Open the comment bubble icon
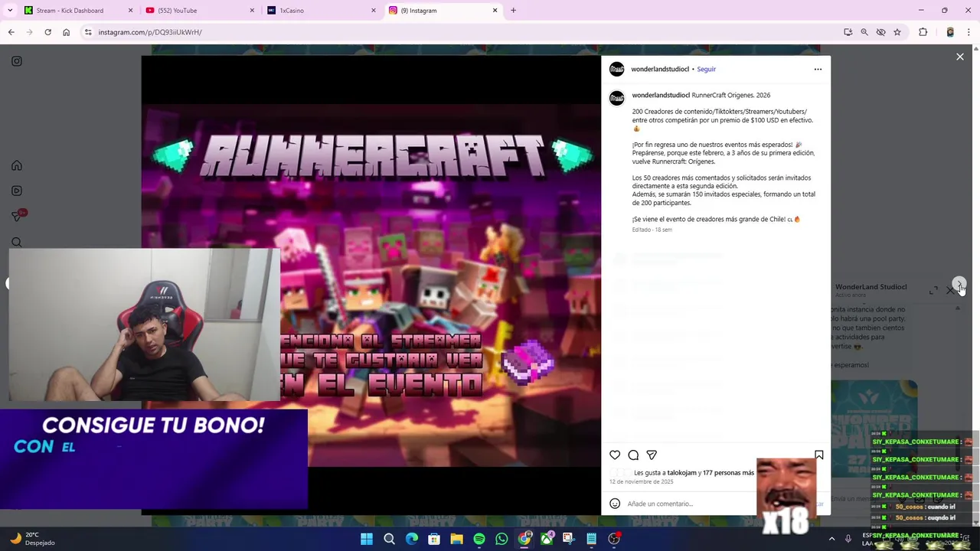 633,455
